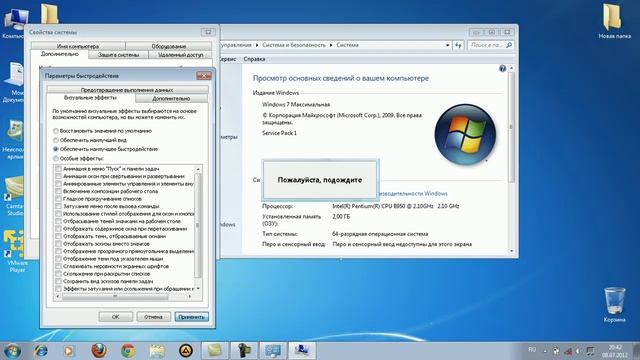This screenshot has width=640, height=360.
Task: Launch Google Chrome from the taskbar
Action: (x=128, y=351)
